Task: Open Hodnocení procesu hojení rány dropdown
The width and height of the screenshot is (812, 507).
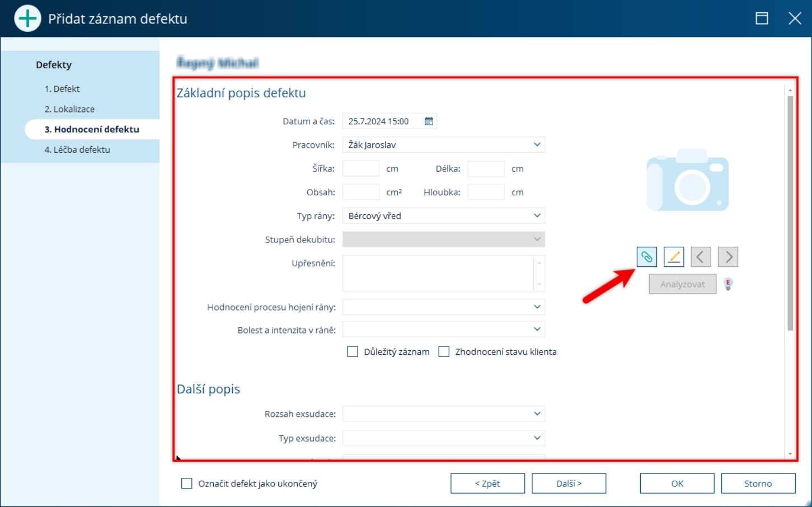Action: point(444,307)
